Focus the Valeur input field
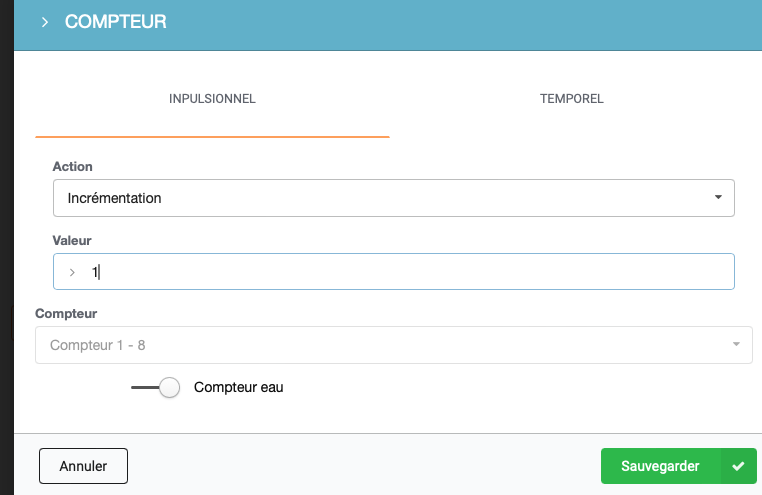This screenshot has height=495, width=762. click(x=394, y=272)
